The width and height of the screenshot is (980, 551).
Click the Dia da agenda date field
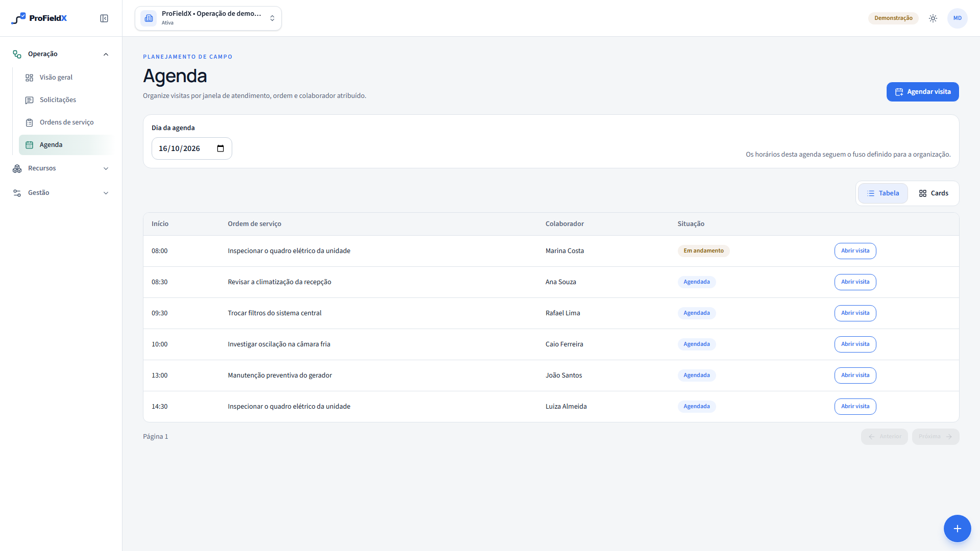191,148
